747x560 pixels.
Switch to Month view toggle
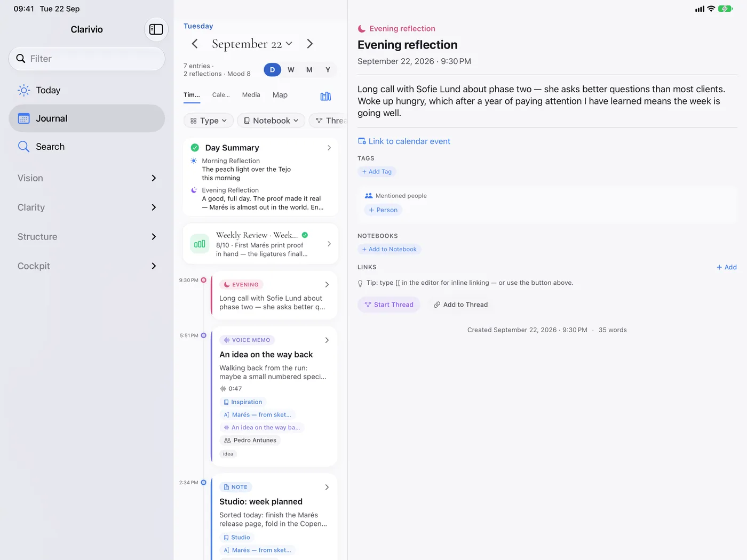[309, 70]
